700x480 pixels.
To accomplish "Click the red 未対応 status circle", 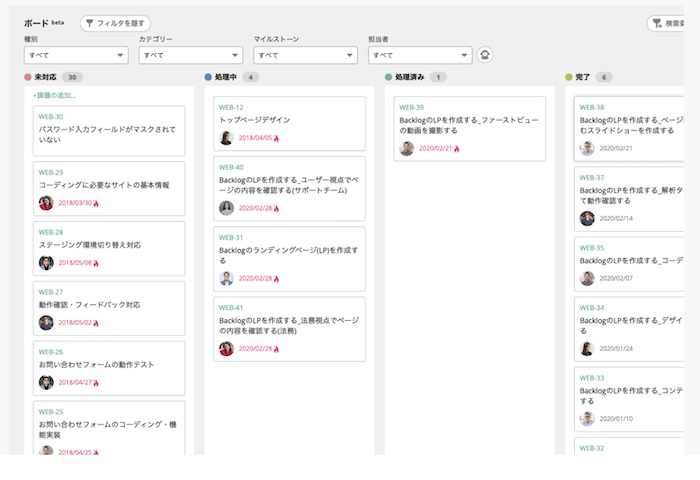I will pyautogui.click(x=28, y=77).
